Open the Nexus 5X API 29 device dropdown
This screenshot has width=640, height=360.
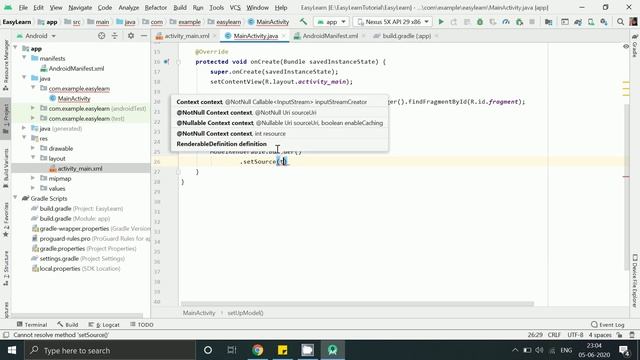(393, 22)
